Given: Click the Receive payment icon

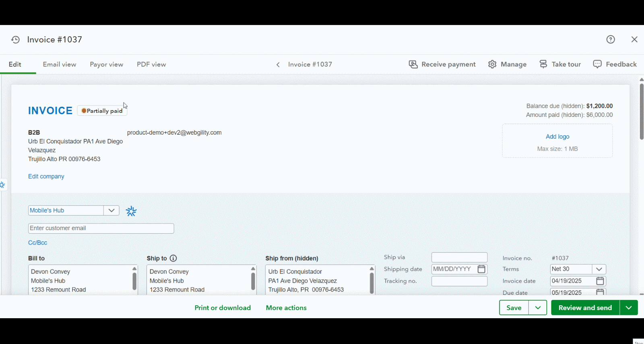Looking at the screenshot, I should tap(413, 64).
